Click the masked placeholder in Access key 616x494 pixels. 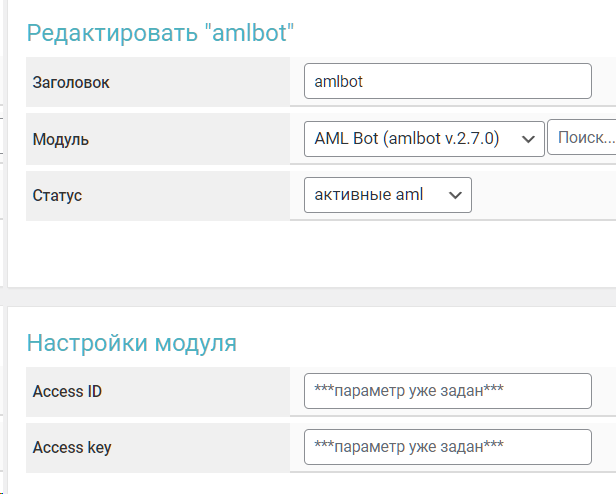click(408, 447)
